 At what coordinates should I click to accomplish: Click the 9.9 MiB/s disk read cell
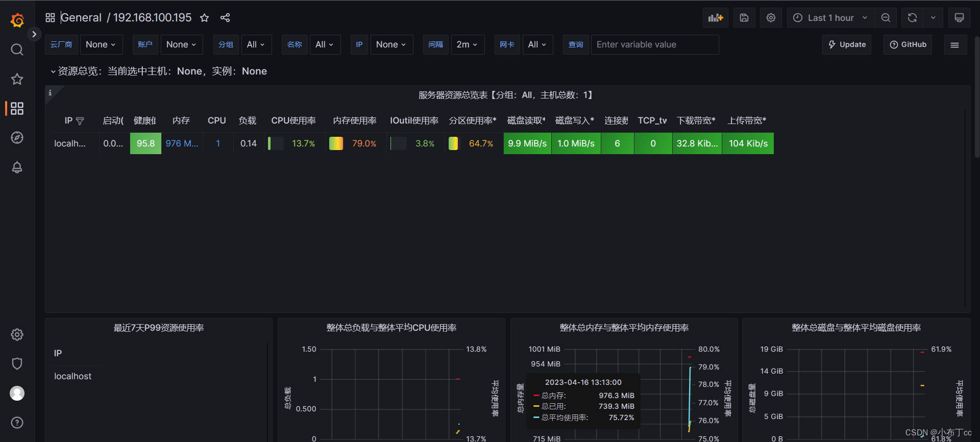click(527, 143)
